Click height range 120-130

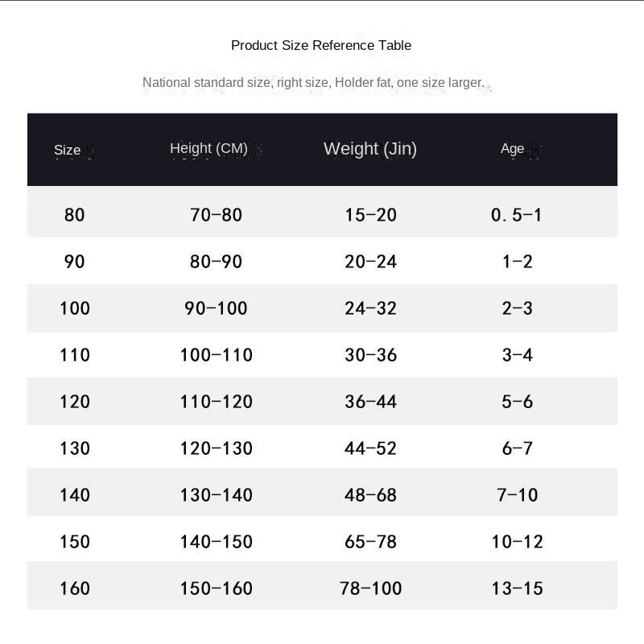[x=216, y=448]
